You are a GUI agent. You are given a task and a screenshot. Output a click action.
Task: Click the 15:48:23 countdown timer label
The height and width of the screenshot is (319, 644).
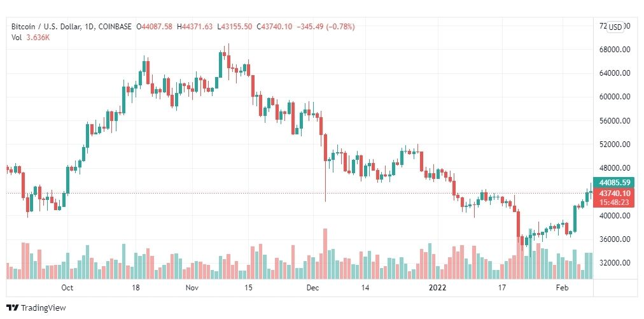click(615, 202)
